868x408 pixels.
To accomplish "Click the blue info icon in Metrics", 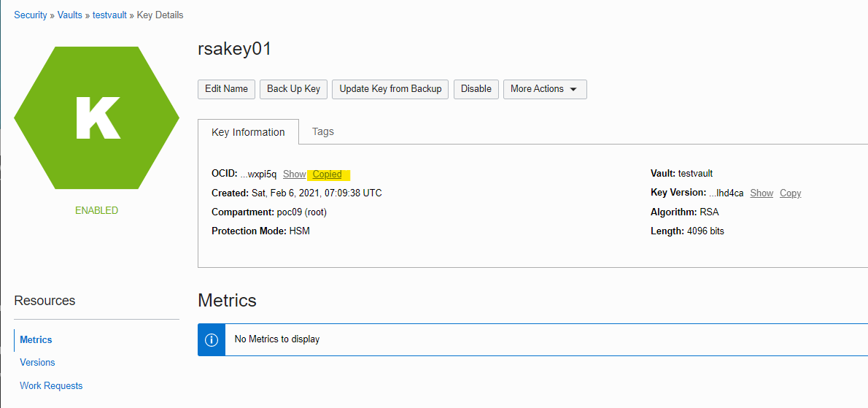I will coord(212,339).
